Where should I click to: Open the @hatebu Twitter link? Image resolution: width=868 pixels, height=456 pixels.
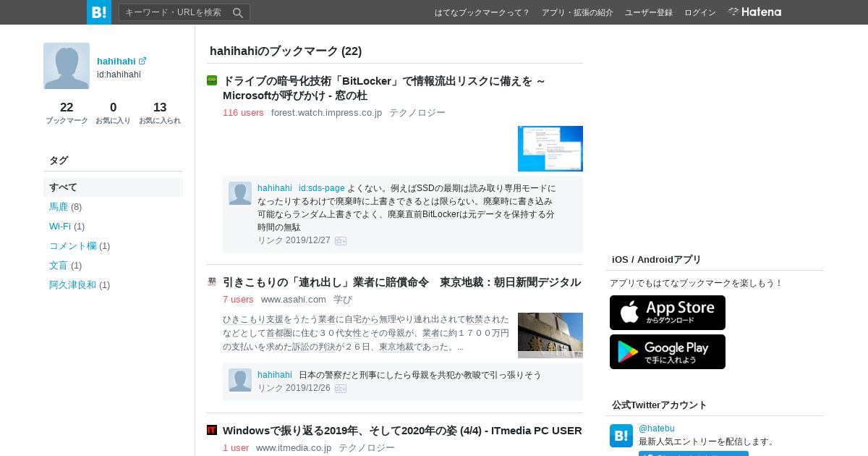657,428
